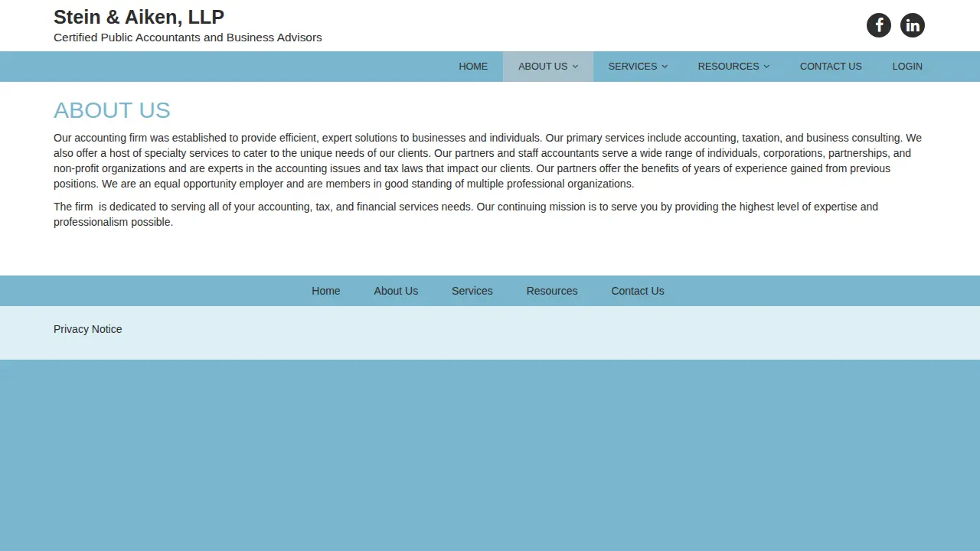980x551 pixels.
Task: Click the footer About Us link
Action: [x=396, y=291]
